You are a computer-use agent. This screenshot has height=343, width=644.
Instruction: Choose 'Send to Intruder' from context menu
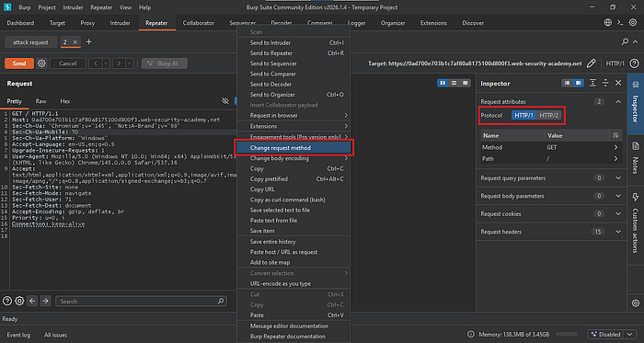point(293,42)
